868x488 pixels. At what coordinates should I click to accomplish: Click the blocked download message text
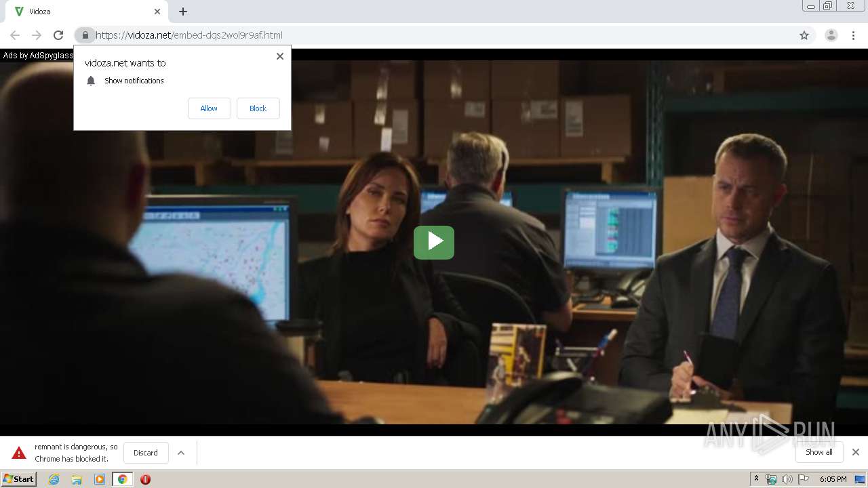pyautogui.click(x=76, y=453)
